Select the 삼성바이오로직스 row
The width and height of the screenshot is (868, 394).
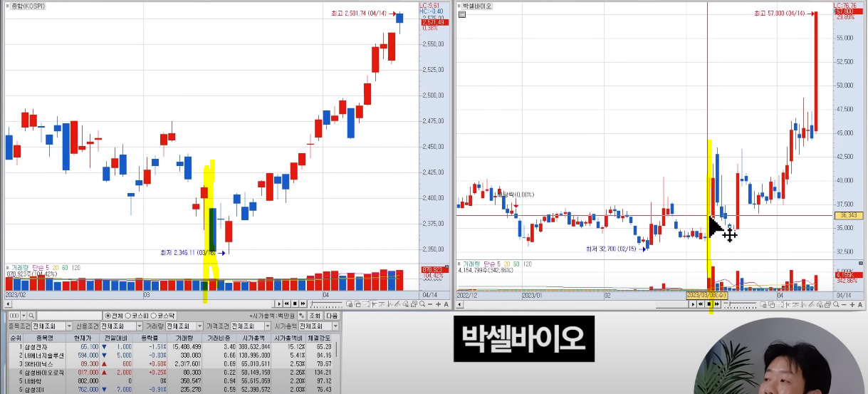tap(169, 373)
